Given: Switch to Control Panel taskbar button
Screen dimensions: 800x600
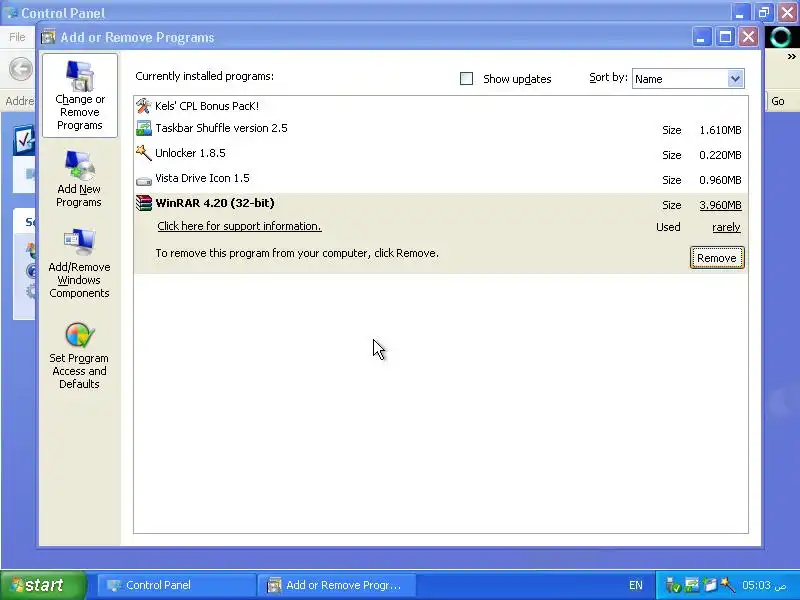Looking at the screenshot, I should tap(177, 585).
